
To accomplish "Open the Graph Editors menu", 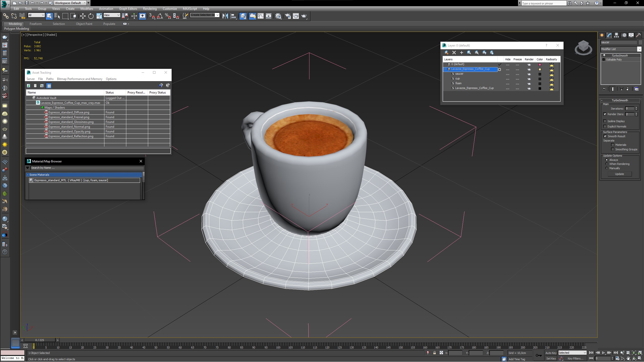I will (x=128, y=9).
